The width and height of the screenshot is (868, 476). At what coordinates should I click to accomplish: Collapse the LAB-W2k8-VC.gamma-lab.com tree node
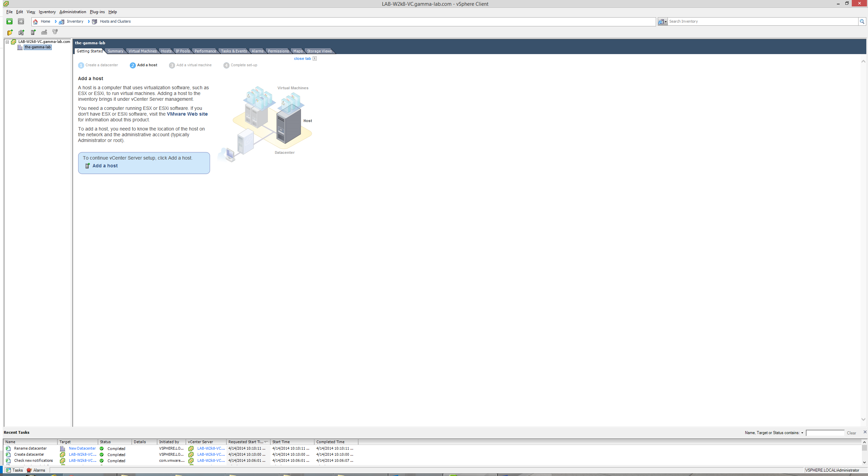point(7,42)
